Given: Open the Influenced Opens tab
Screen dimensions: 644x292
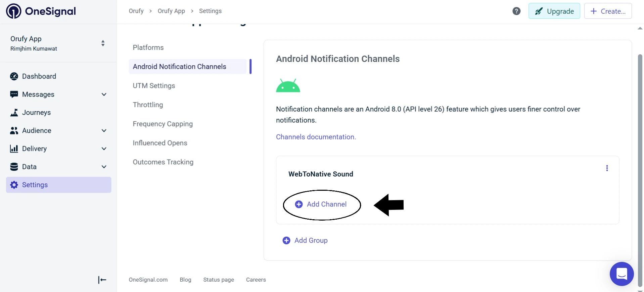Looking at the screenshot, I should click(x=160, y=143).
